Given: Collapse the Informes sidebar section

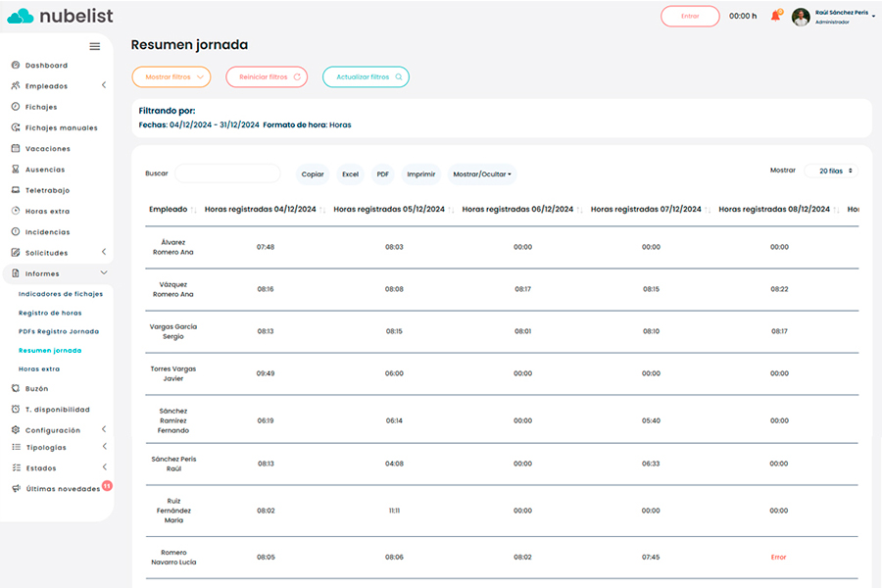Looking at the screenshot, I should 104,273.
